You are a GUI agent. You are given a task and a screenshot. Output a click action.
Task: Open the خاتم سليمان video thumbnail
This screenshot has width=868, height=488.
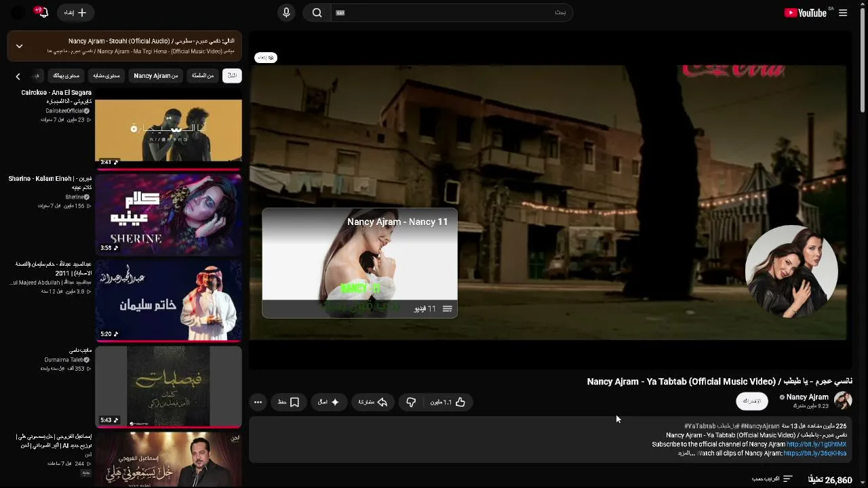tap(168, 300)
